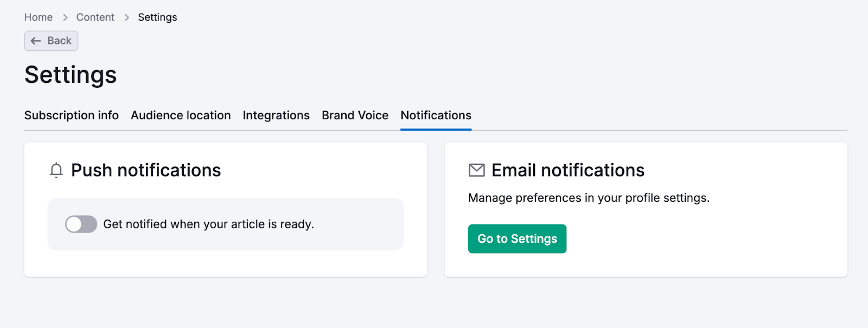Navigate to Content in the breadcrumb
This screenshot has height=328, width=868.
tap(95, 17)
